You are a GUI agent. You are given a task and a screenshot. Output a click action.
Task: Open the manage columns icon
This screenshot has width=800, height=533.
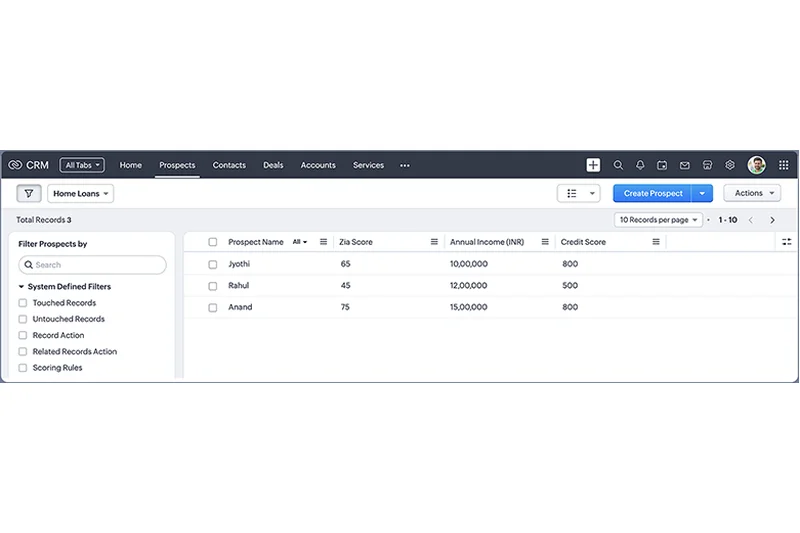[786, 242]
